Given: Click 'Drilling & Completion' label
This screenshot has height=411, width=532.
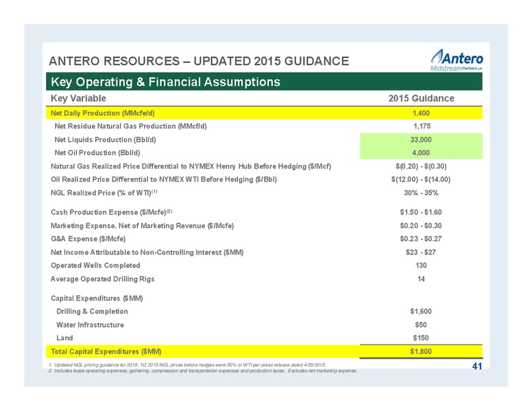Looking at the screenshot, I should pyautogui.click(x=93, y=311).
